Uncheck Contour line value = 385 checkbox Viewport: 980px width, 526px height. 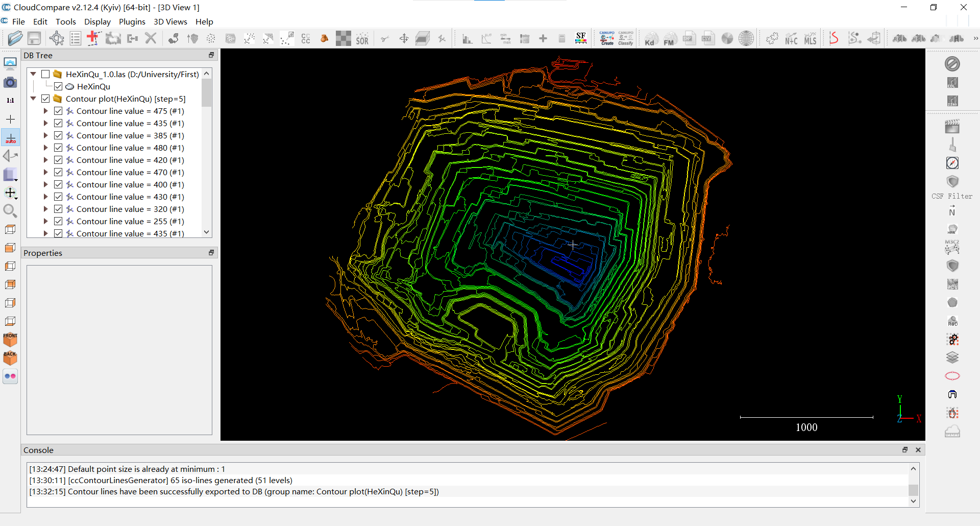(58, 135)
